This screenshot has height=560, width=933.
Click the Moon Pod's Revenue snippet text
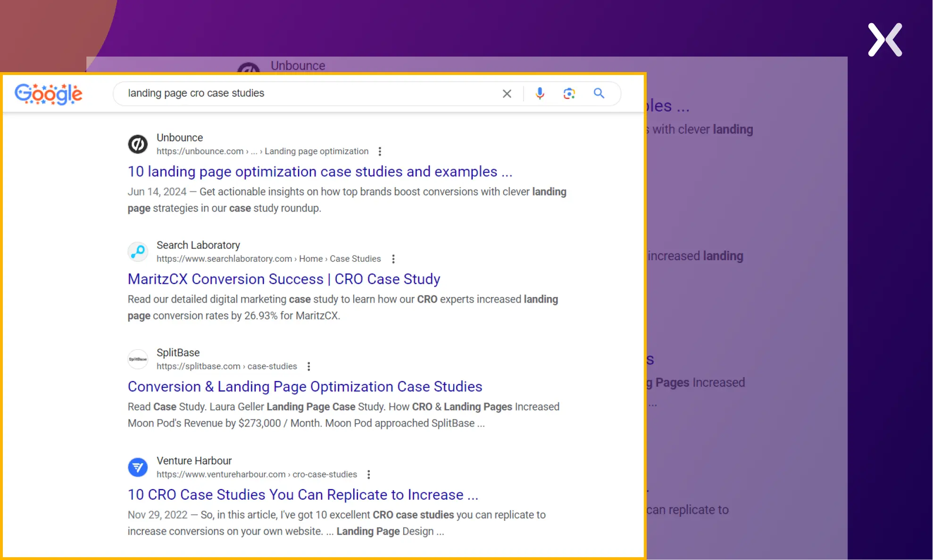coord(343,415)
